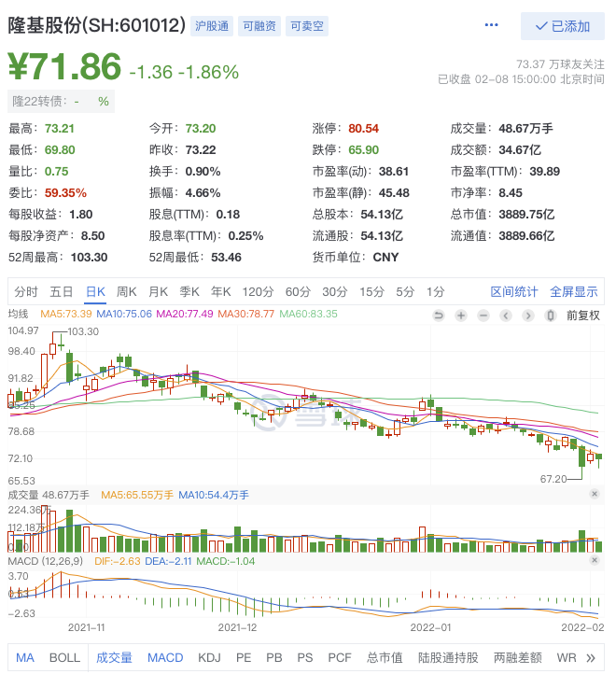This screenshot has height=674, width=616.
Task: Switch to the 30分 chart tab
Action: coord(335,292)
